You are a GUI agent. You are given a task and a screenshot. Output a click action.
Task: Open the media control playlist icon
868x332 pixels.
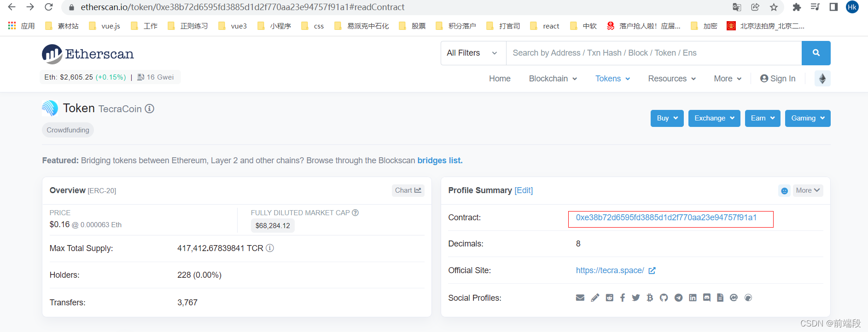815,7
